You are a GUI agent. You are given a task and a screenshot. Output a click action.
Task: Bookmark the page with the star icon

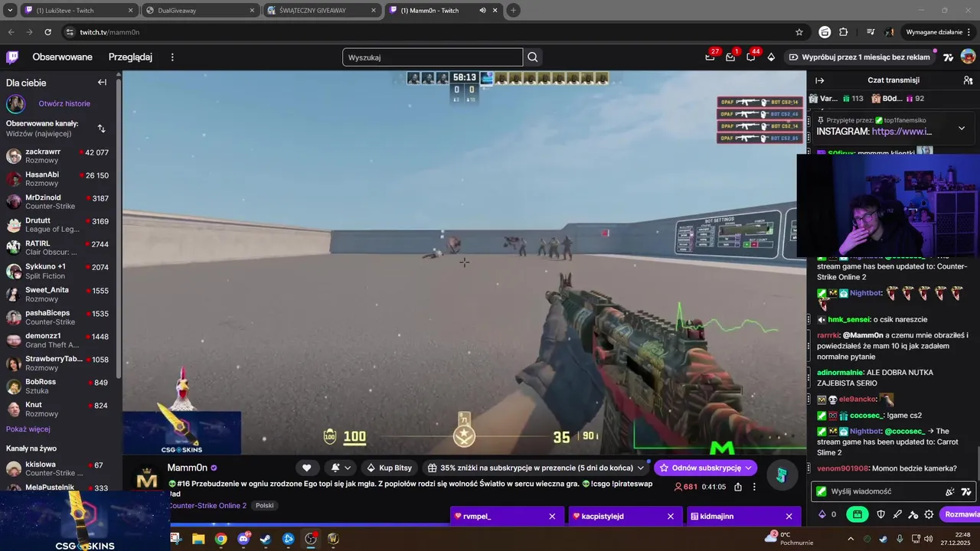[x=799, y=32]
